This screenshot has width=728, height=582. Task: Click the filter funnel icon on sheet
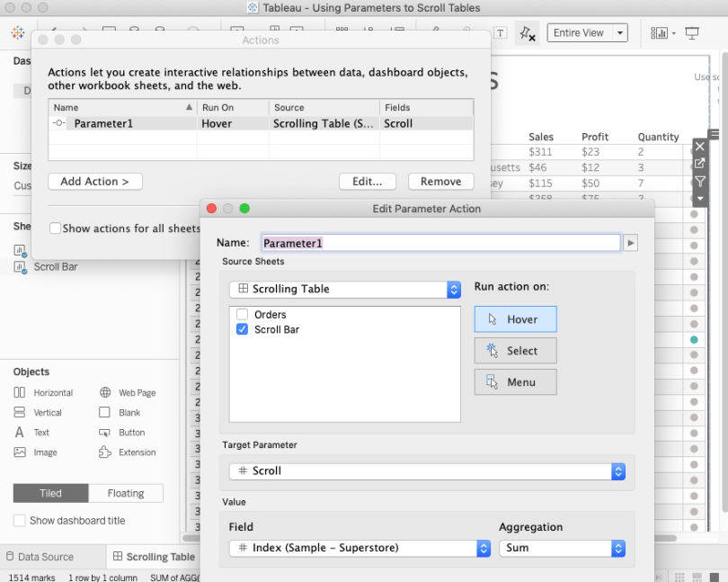[700, 181]
